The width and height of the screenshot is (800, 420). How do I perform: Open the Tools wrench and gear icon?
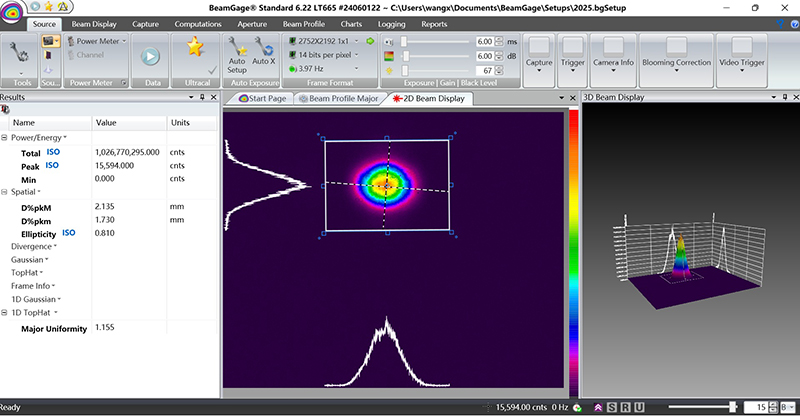(x=19, y=53)
